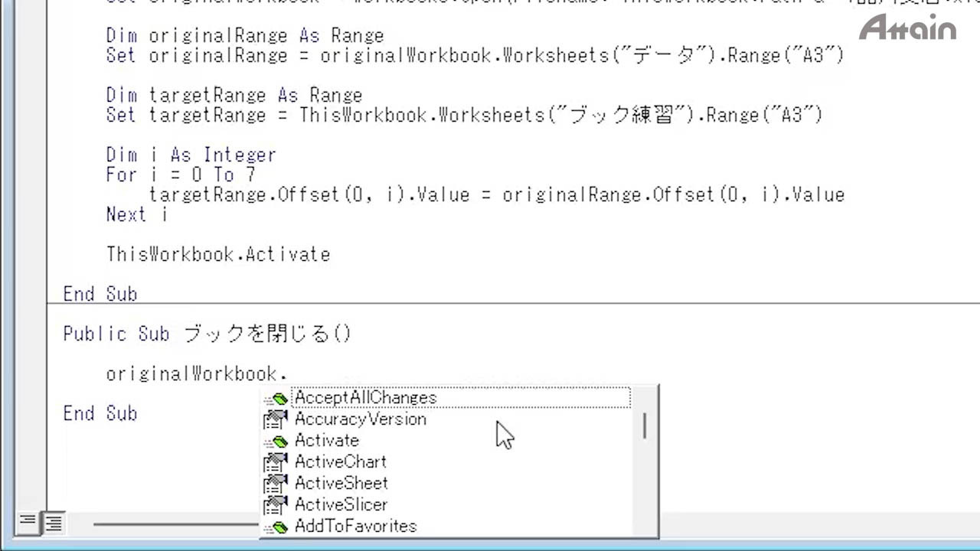Click the Next i code line
The height and width of the screenshot is (551, 980).
click(x=136, y=215)
